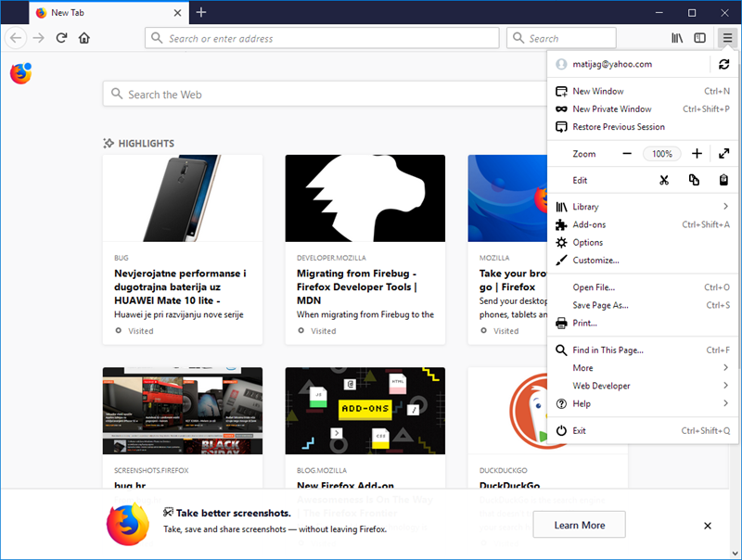Expand the Web Developer submenu
The width and height of the screenshot is (742, 560).
pyautogui.click(x=642, y=386)
